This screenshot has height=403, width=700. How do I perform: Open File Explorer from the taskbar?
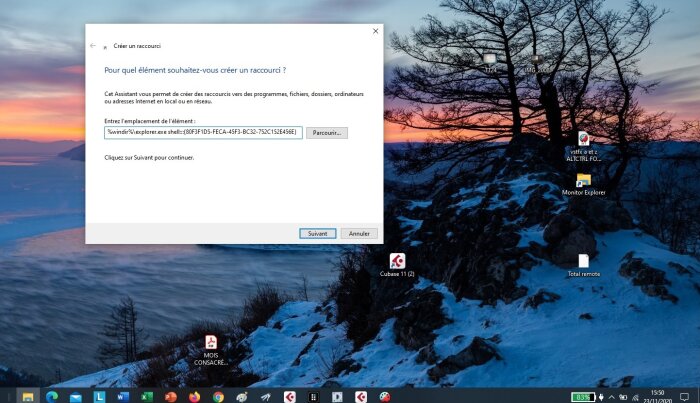click(x=28, y=397)
